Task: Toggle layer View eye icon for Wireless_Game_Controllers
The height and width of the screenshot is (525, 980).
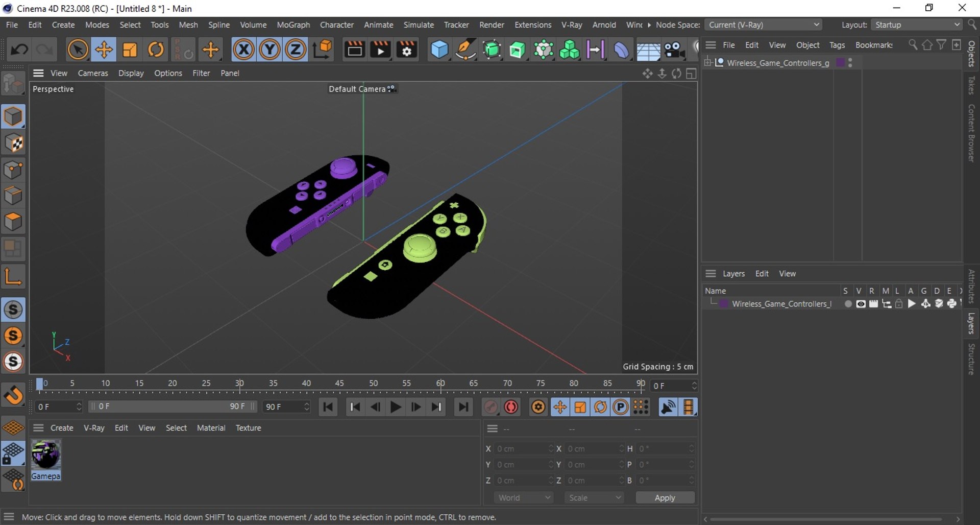Action: [x=861, y=304]
